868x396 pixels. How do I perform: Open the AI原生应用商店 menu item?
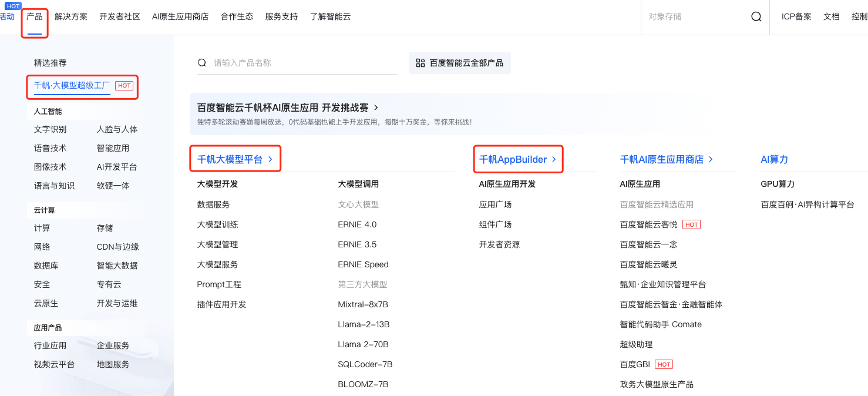pyautogui.click(x=180, y=16)
